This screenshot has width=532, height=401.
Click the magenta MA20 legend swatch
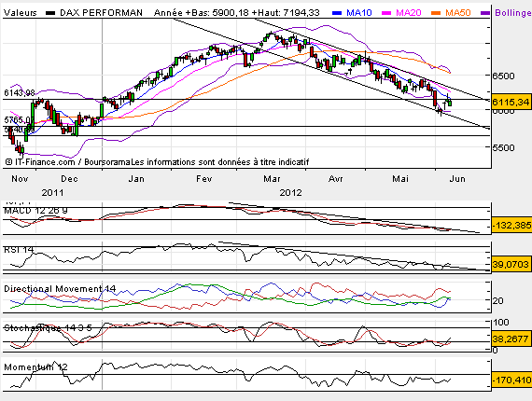tap(386, 13)
